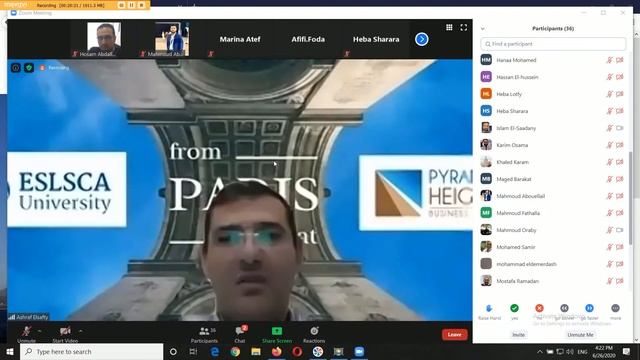Pause the screen recording in orange bar

pyautogui.click(x=131, y=5)
